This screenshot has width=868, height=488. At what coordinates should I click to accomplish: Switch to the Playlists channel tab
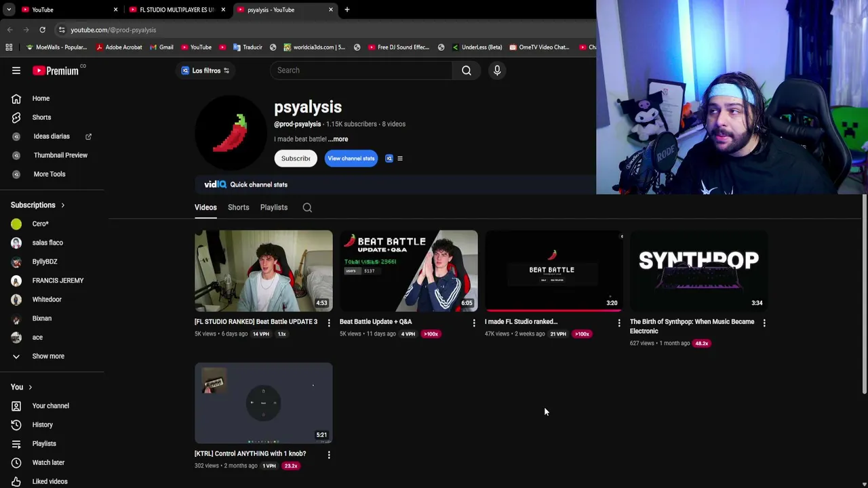(274, 207)
